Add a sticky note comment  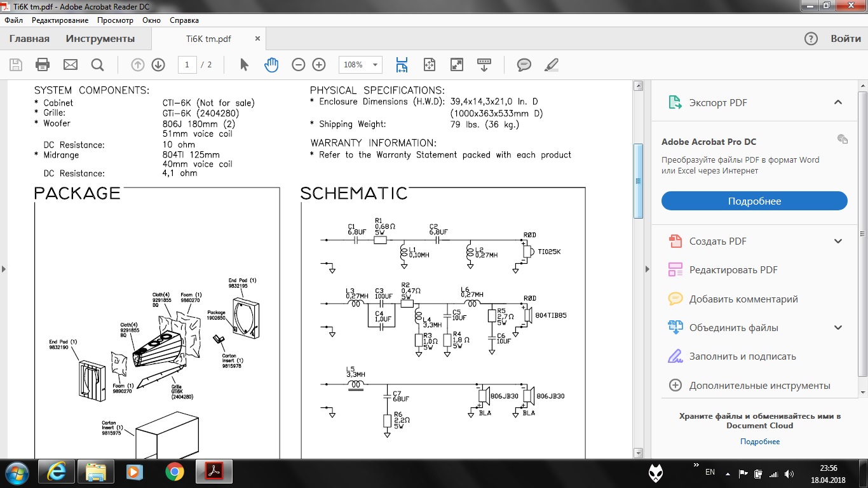[524, 64]
